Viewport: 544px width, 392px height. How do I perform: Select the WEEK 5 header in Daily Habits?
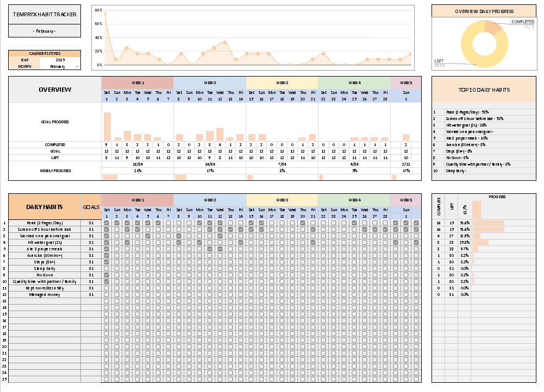tap(406, 200)
